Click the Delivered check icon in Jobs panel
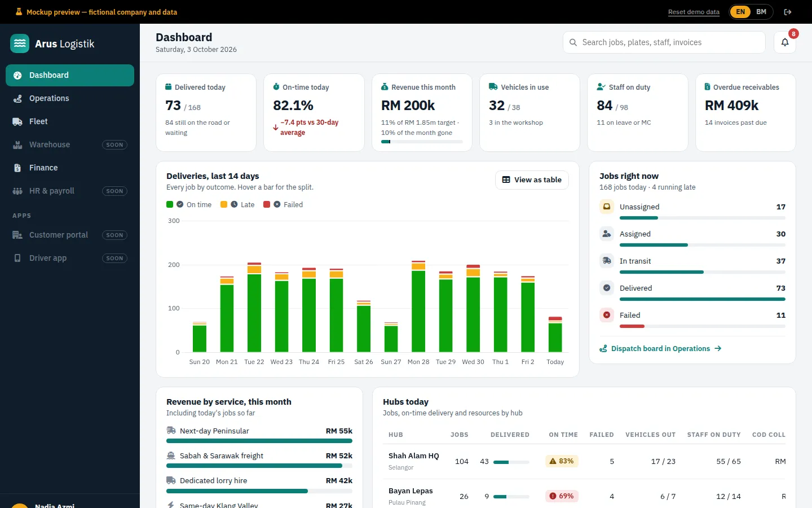Viewport: 812px width, 508px height. click(607, 288)
